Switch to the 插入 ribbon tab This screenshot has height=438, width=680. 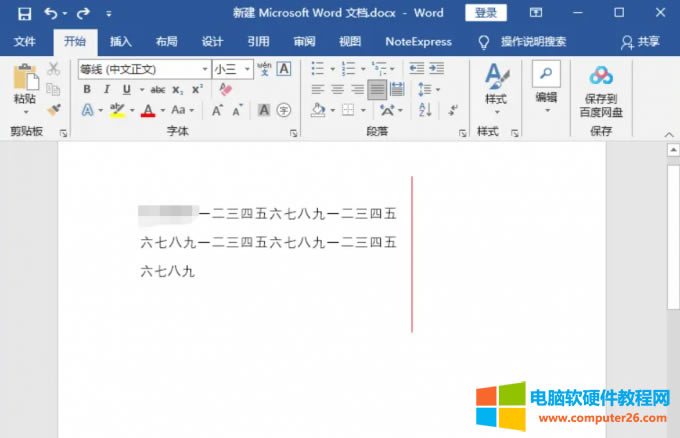tap(120, 42)
